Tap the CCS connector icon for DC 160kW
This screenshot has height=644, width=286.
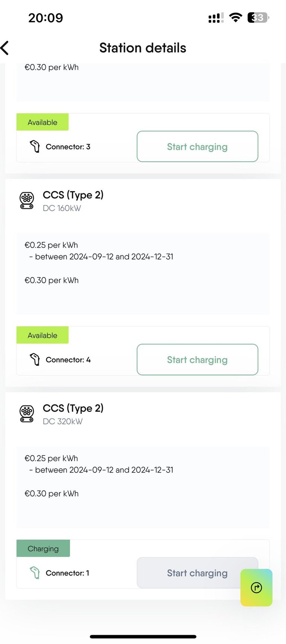(27, 200)
